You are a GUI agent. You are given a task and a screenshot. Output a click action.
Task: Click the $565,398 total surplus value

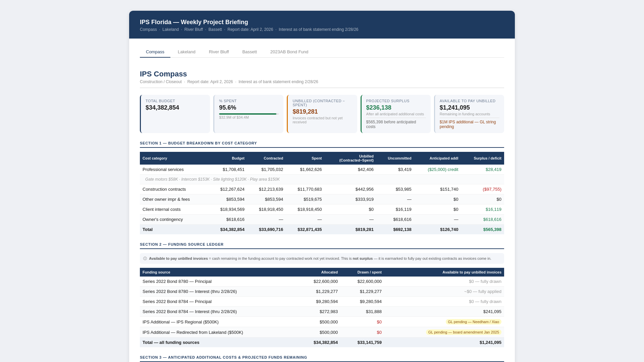[x=492, y=230]
